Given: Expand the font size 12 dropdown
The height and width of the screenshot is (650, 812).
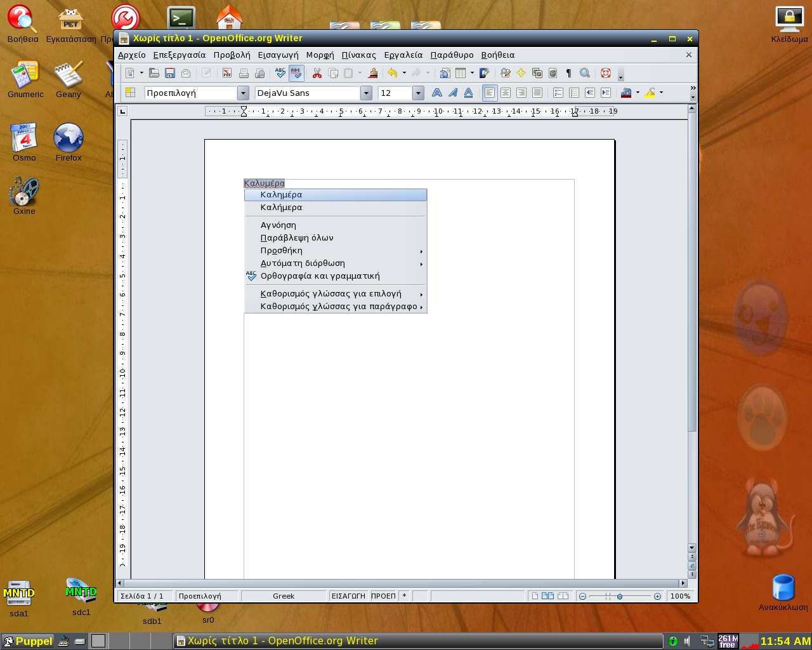Looking at the screenshot, I should pyautogui.click(x=418, y=93).
